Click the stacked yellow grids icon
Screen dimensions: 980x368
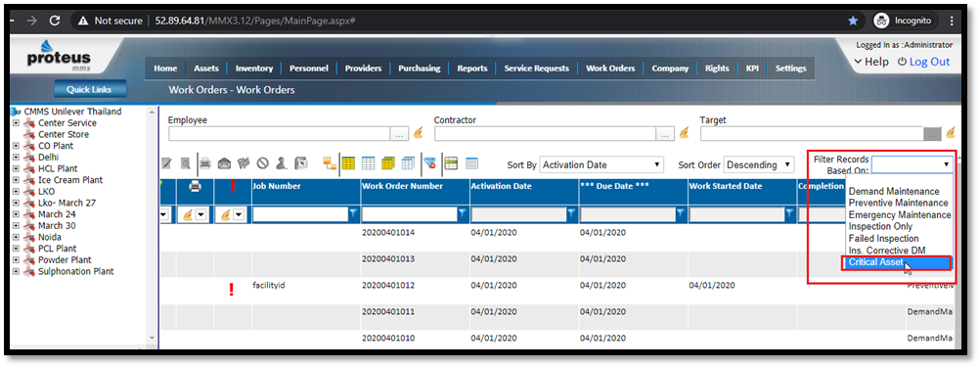(388, 164)
